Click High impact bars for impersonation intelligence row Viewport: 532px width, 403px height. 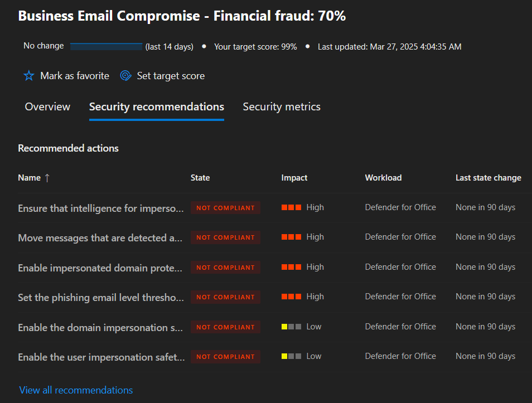[291, 207]
